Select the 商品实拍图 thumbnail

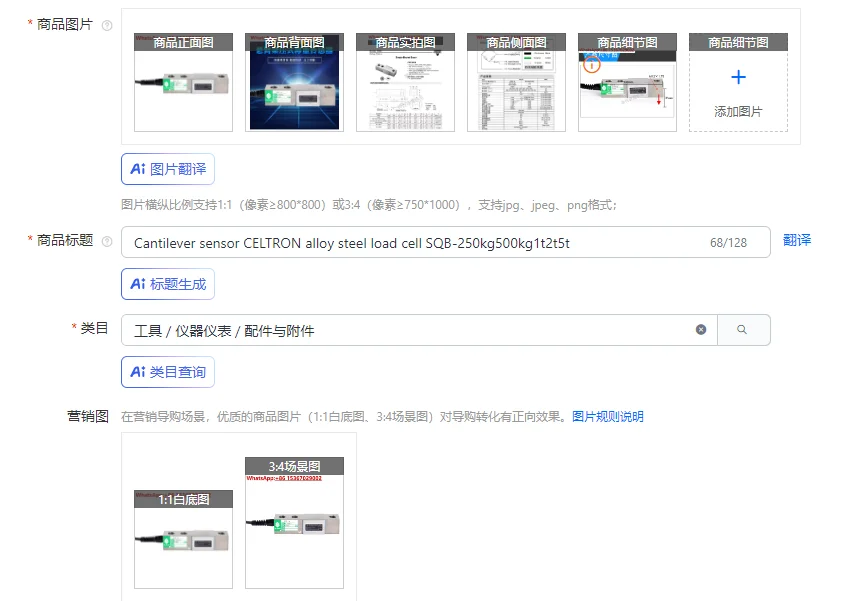point(405,82)
